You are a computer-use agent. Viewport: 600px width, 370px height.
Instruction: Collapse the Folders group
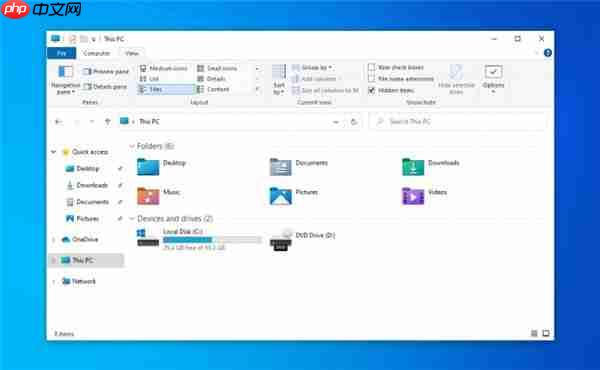click(x=132, y=146)
